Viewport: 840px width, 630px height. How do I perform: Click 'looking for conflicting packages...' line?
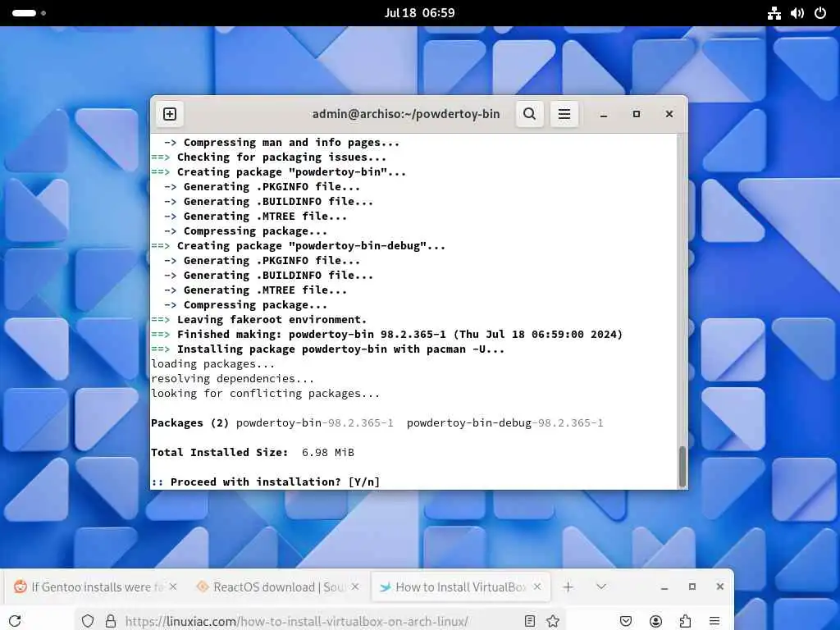pos(265,393)
